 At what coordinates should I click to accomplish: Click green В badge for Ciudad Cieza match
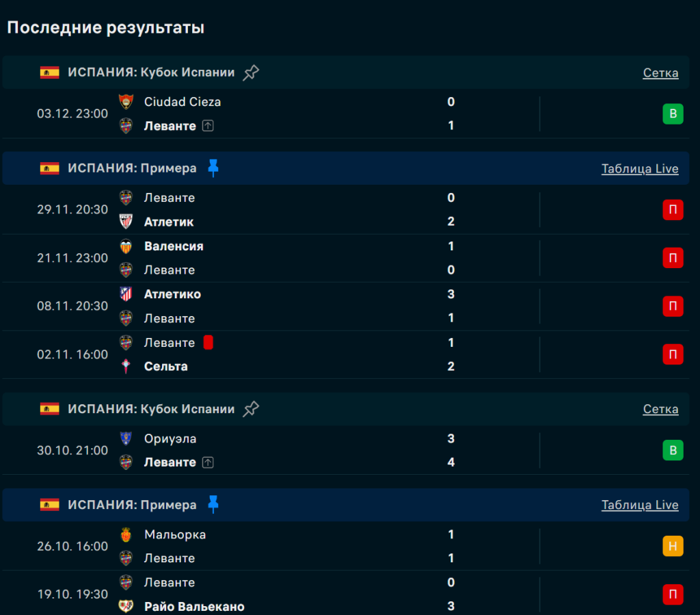pos(673,114)
